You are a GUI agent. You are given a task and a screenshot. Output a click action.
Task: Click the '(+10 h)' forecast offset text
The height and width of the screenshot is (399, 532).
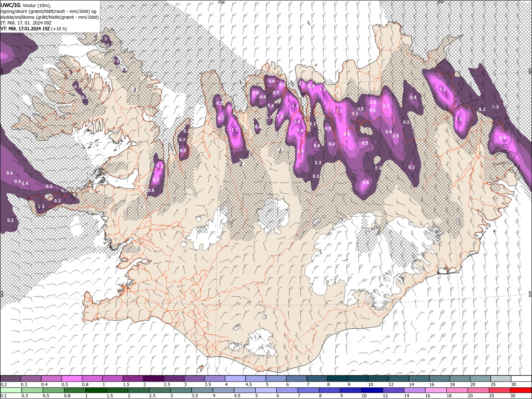point(59,29)
